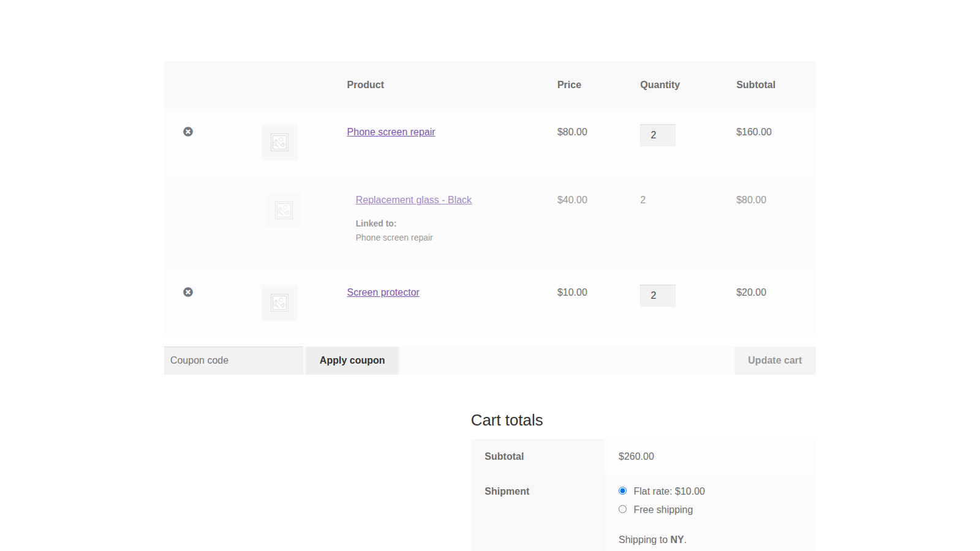The height and width of the screenshot is (551, 980).
Task: Select Free shipping option
Action: (622, 509)
